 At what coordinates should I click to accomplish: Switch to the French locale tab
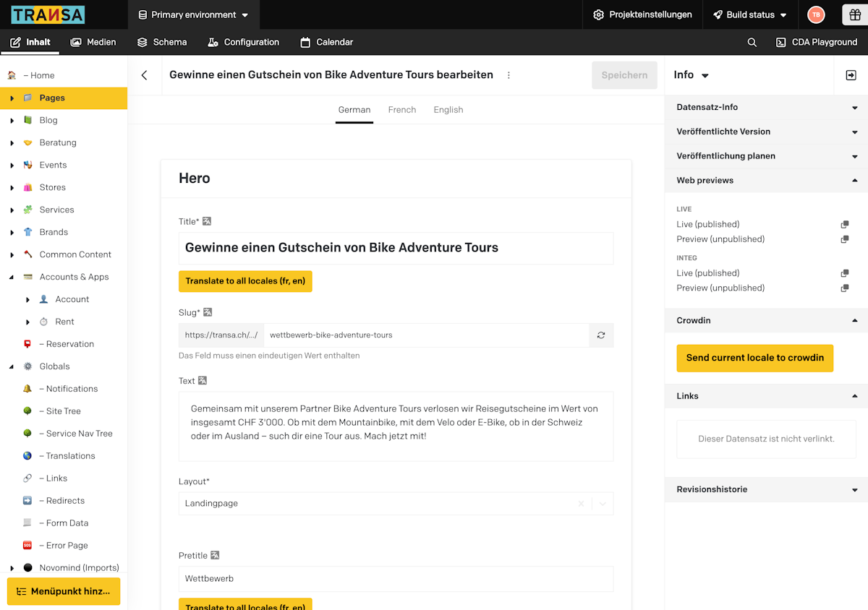[x=402, y=110]
